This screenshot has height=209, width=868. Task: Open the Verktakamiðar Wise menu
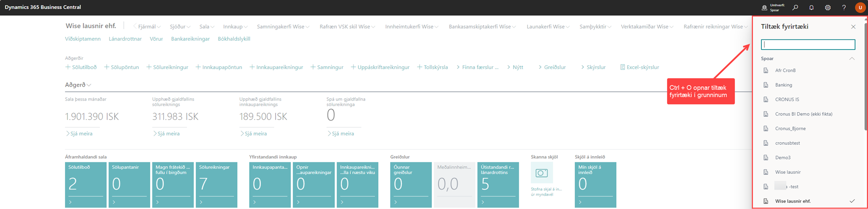pos(647,27)
